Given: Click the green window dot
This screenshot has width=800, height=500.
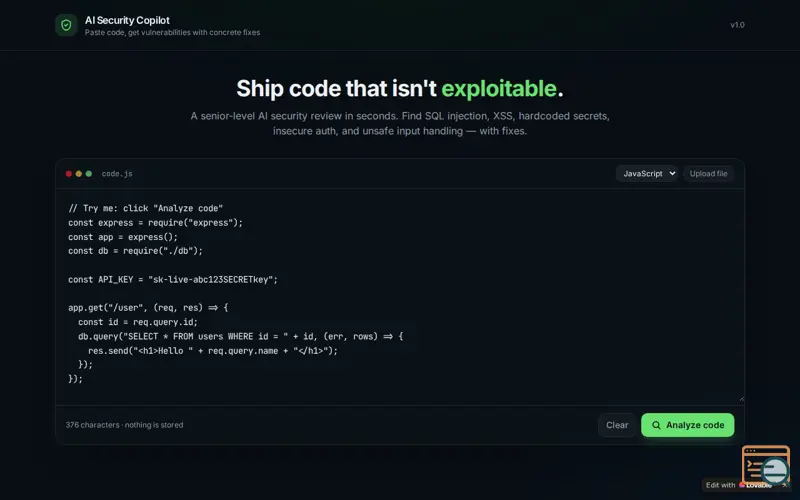Looking at the screenshot, I should [x=89, y=174].
